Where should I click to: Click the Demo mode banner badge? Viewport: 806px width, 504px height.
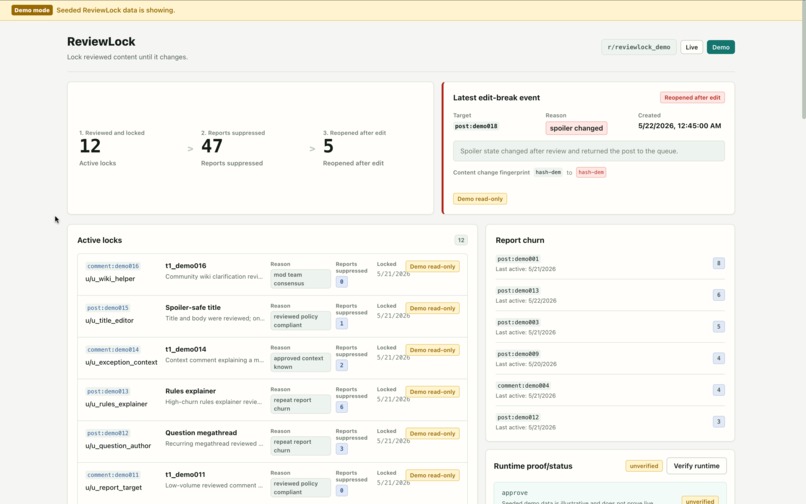pos(32,10)
